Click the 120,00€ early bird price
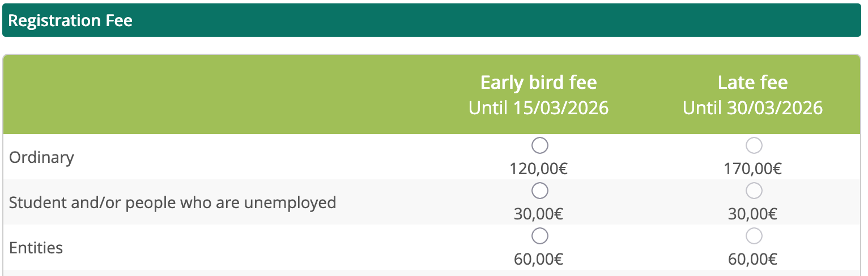868x276 pixels. [x=538, y=169]
